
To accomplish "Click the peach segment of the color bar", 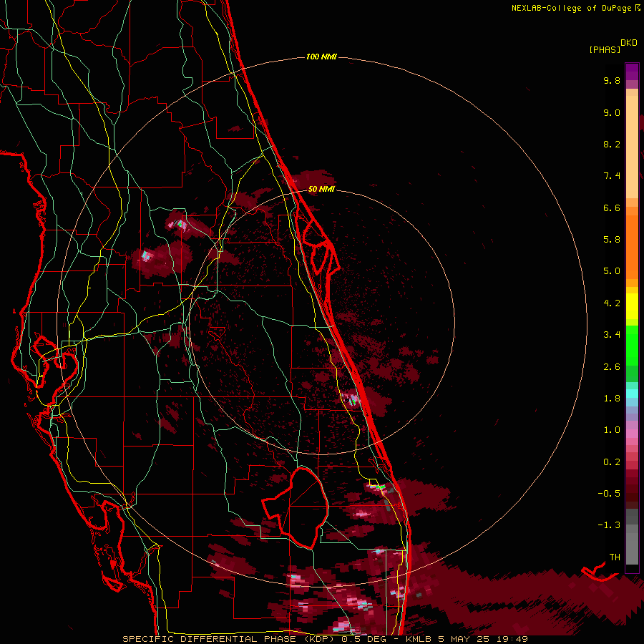I will [x=632, y=144].
